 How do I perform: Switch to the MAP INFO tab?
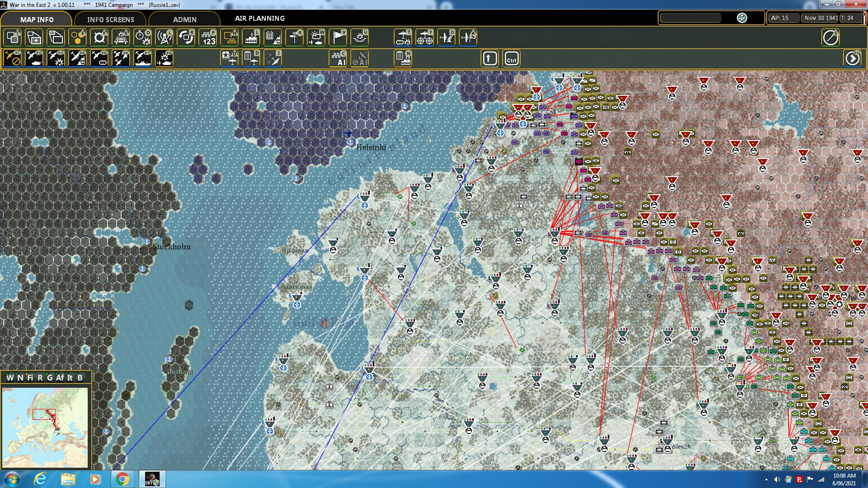(37, 19)
